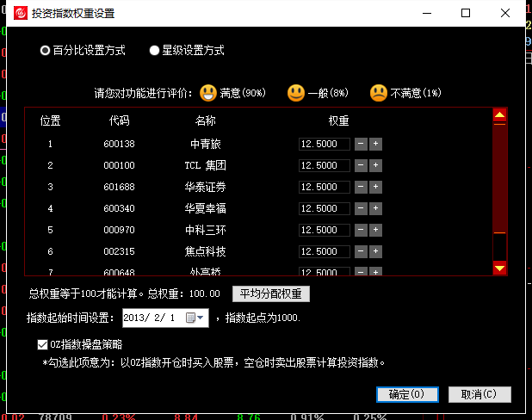This screenshot has height=420, width=532.
Task: Toggle the OZ指数操盘策略 checkbox
Action: [43, 344]
